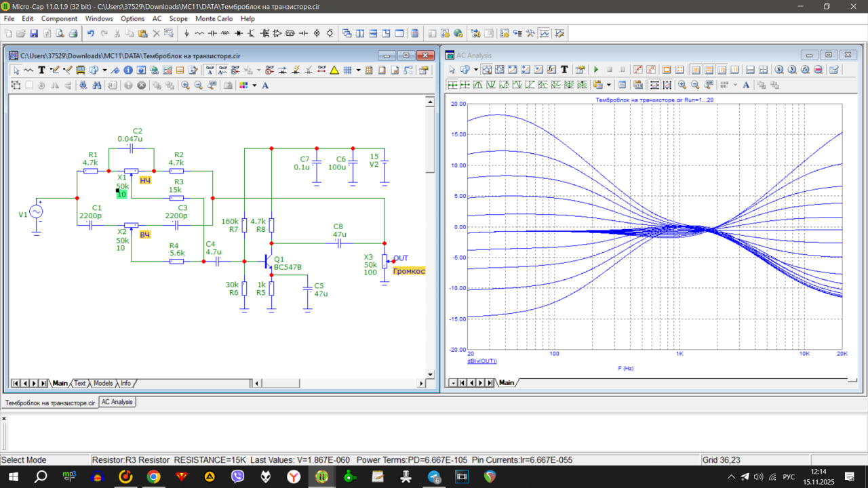Image resolution: width=868 pixels, height=488 pixels.
Task: Select the Resistor component tool
Action: point(199,33)
